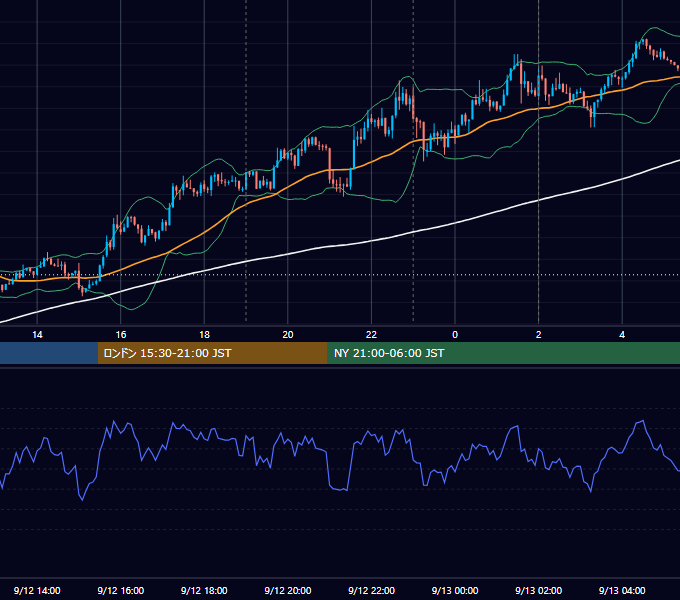Click the 22 hour axis label
This screenshot has height=600, width=680.
click(371, 335)
